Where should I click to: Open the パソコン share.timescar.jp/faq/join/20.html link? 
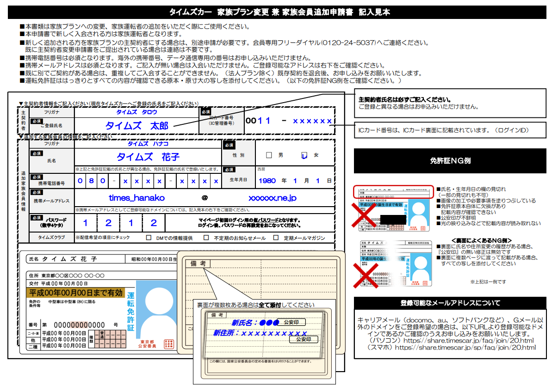coord(469,341)
